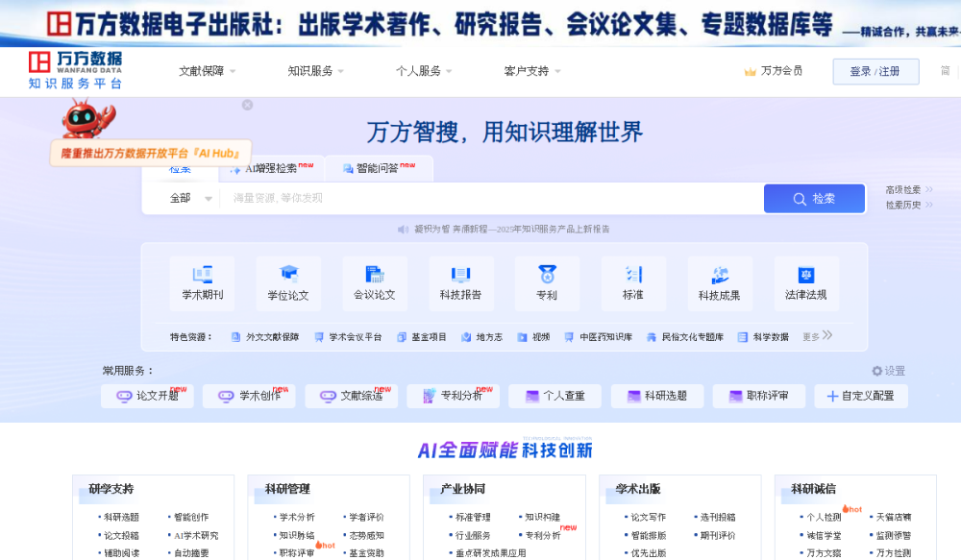Open the 科研选题 service button
Screen dimensions: 961x560
pos(657,396)
